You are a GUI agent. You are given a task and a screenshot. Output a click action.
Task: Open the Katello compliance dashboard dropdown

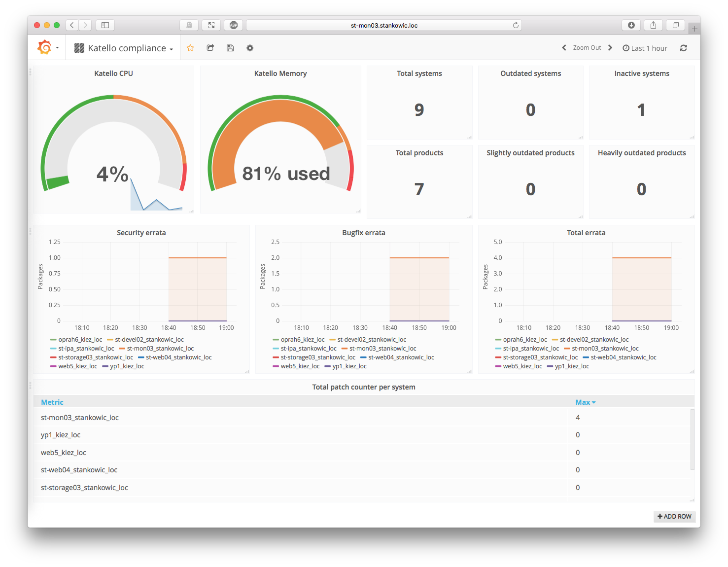pos(124,48)
